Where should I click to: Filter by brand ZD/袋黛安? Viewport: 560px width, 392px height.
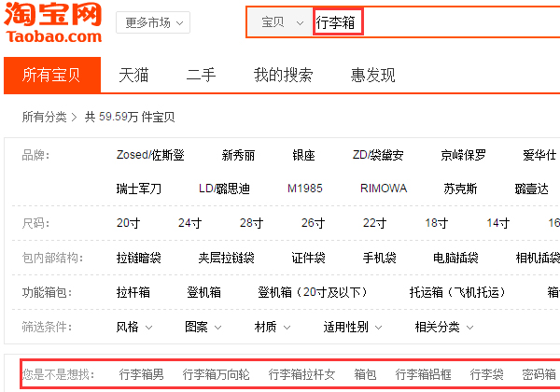click(378, 155)
